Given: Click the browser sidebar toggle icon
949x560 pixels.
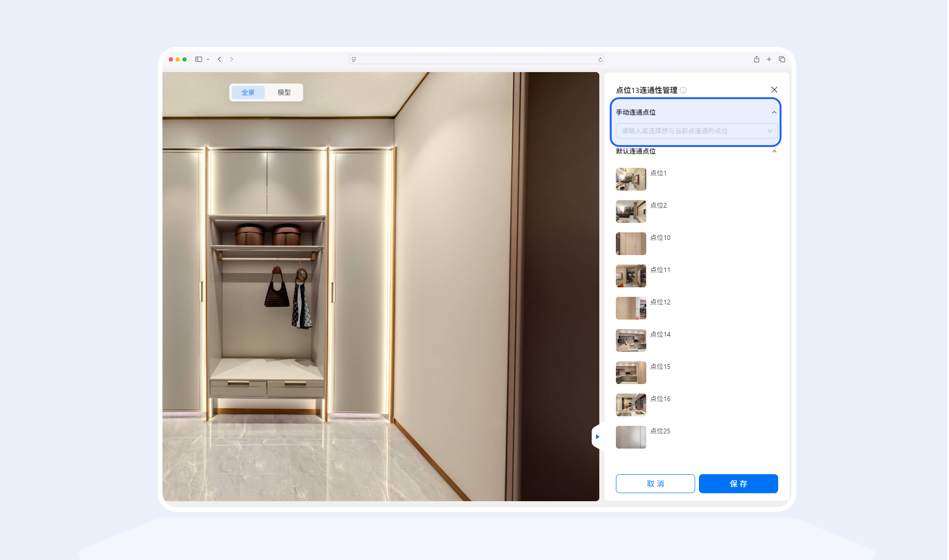Looking at the screenshot, I should tap(198, 59).
